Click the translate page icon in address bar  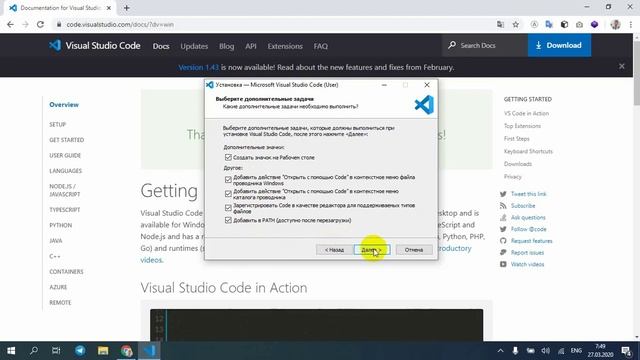pos(500,24)
